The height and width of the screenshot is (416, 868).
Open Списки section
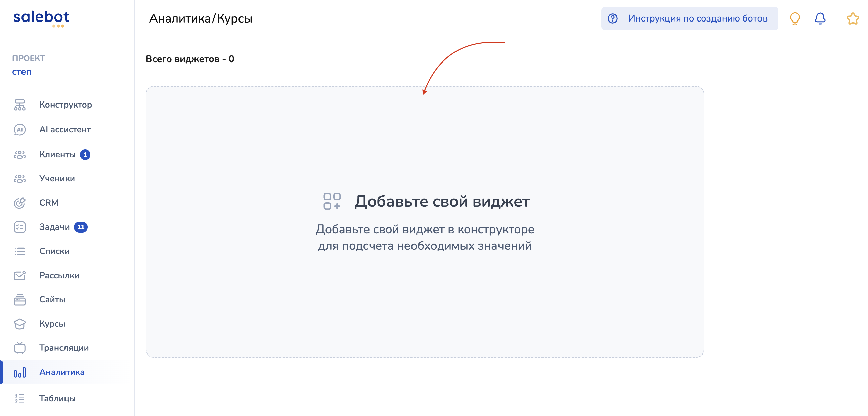tap(54, 251)
